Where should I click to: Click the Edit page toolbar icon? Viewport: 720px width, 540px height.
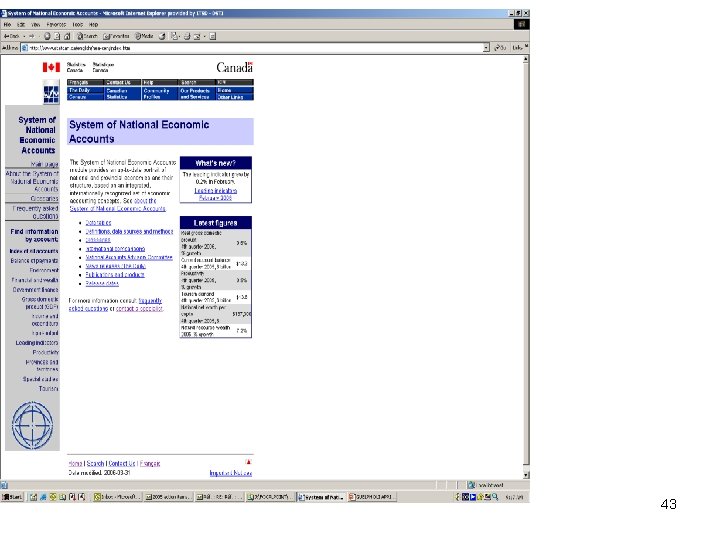(x=197, y=36)
